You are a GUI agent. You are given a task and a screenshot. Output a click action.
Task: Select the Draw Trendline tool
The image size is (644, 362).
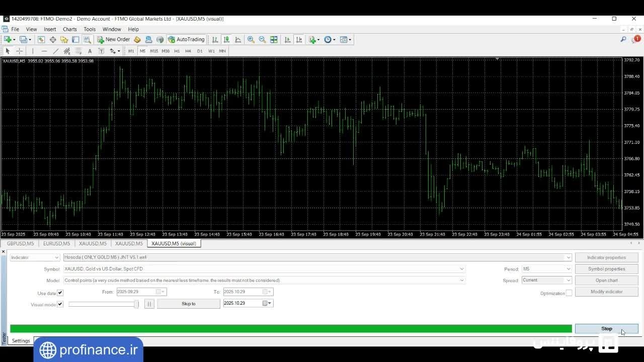point(55,51)
